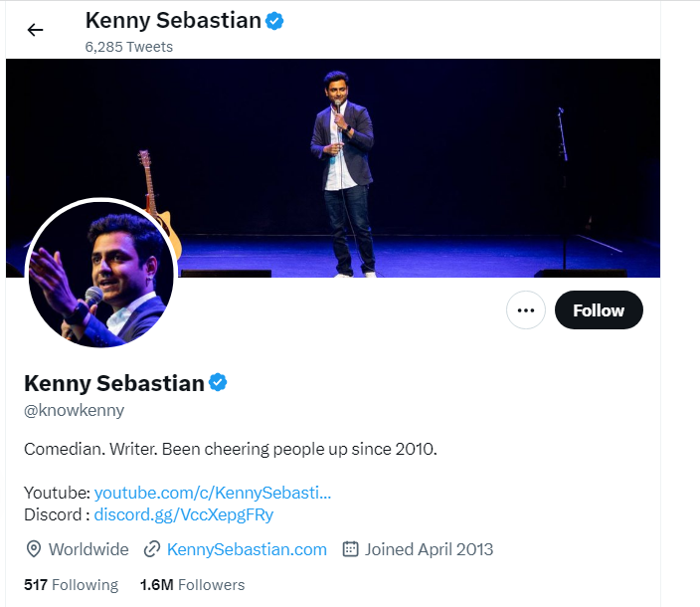Open the Discord invite link
Image resolution: width=700 pixels, height=607 pixels.
pyautogui.click(x=183, y=514)
